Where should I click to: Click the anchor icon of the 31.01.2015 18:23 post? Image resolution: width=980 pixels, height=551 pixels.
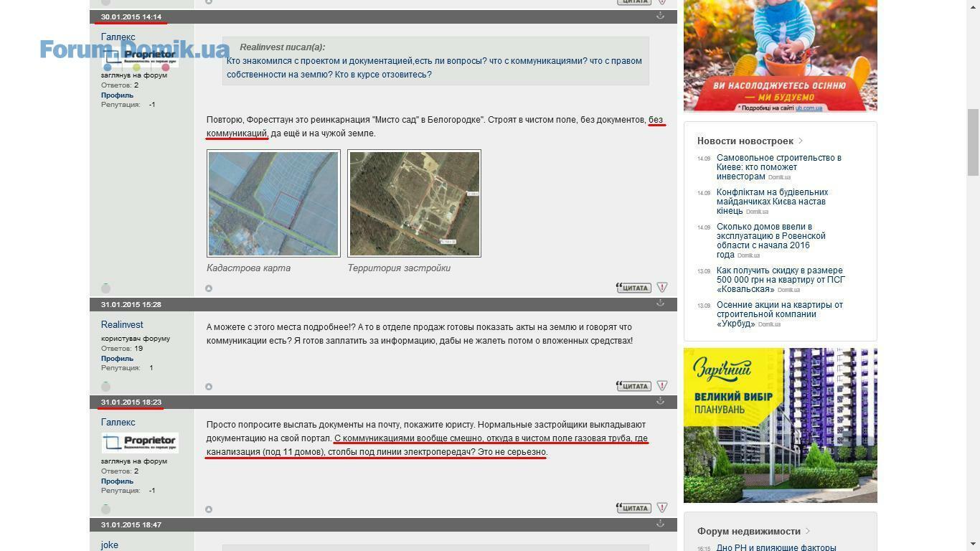point(660,401)
